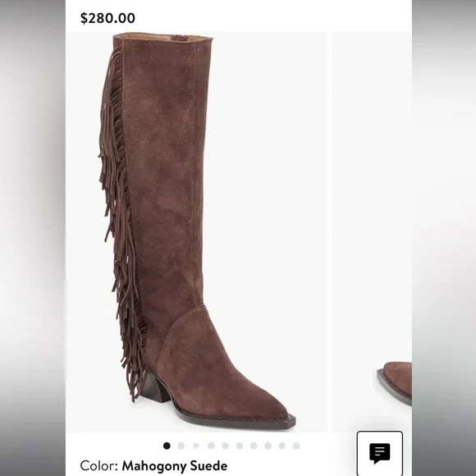Click the $280.00 price text
The width and height of the screenshot is (476, 476).
108,18
